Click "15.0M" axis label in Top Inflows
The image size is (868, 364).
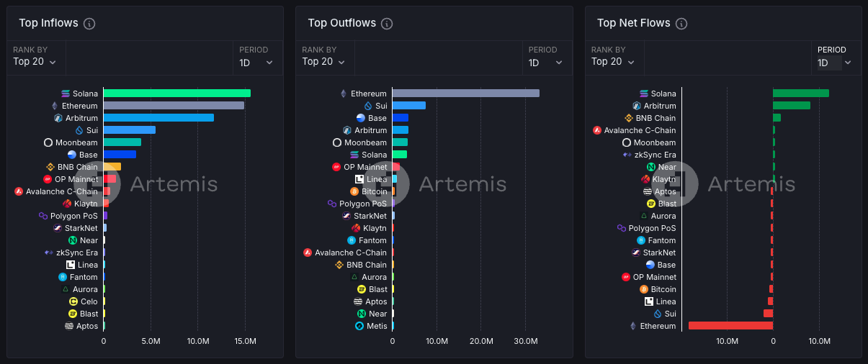click(246, 341)
